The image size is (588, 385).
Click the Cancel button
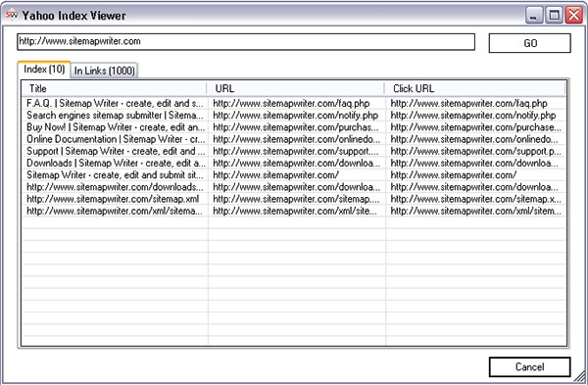(529, 366)
